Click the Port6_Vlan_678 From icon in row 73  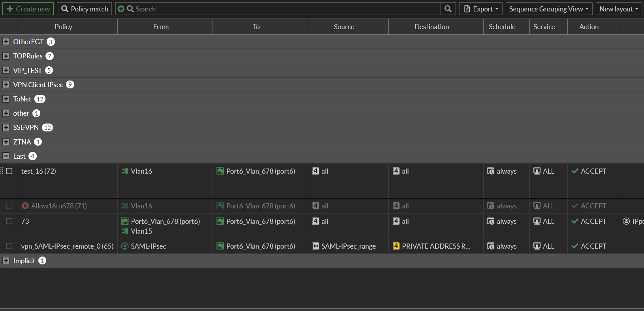(125, 221)
